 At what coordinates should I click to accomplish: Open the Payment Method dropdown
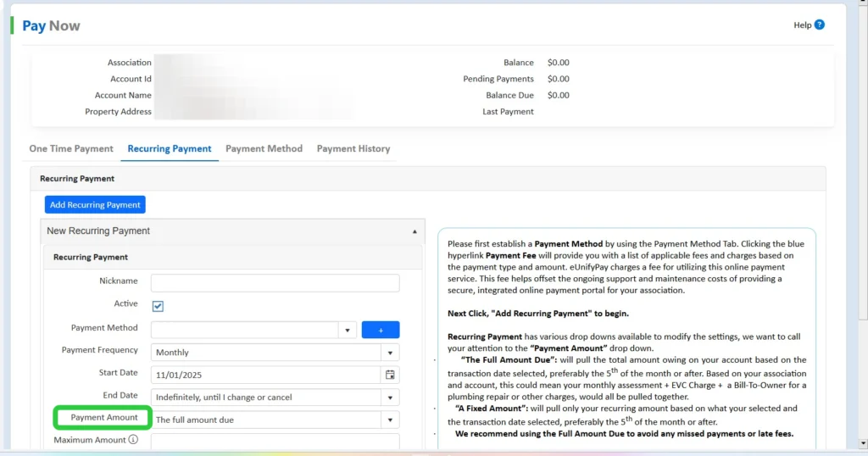(x=348, y=330)
